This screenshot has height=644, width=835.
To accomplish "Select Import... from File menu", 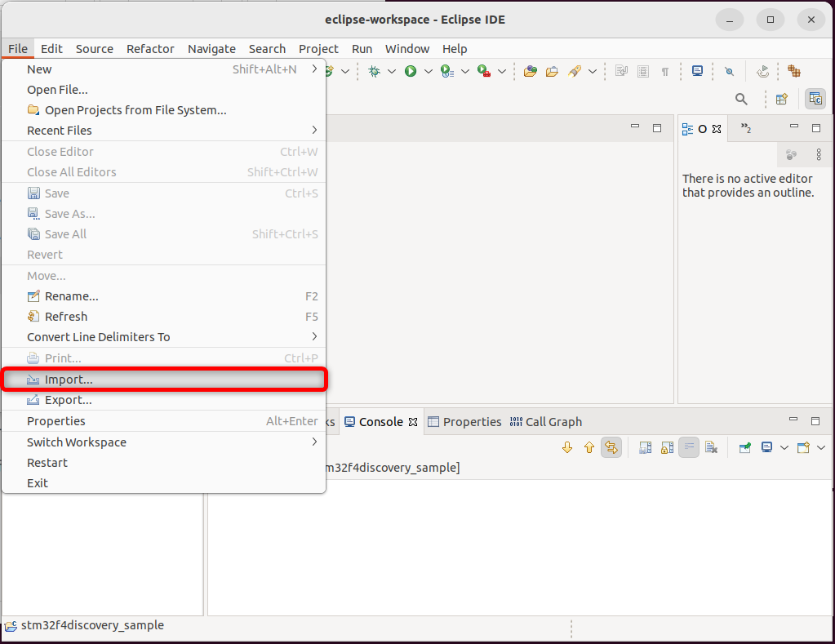I will point(163,380).
